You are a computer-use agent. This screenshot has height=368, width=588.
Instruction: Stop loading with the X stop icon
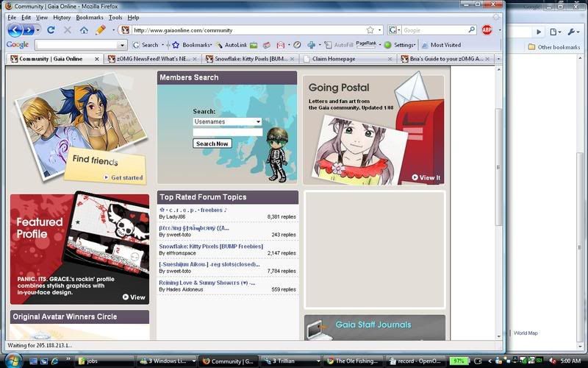pyautogui.click(x=68, y=30)
